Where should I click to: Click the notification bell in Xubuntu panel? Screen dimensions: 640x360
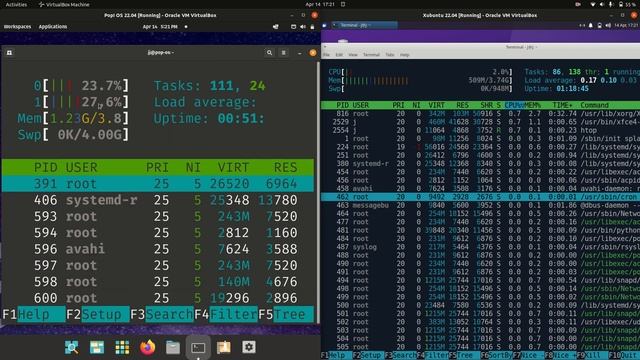[590, 25]
